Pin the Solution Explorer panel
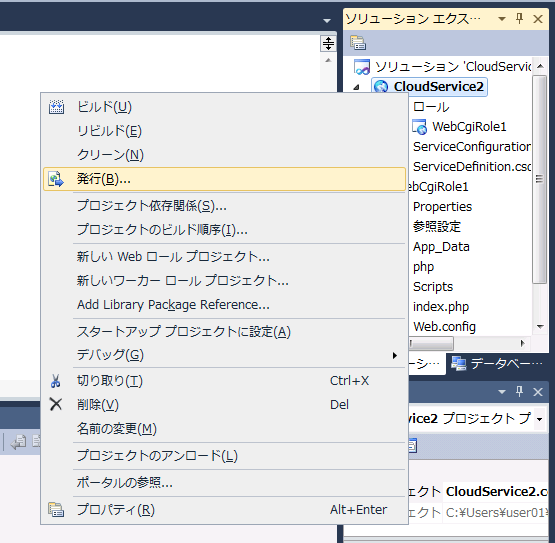Screen dimensions: 555x543 coord(520,18)
